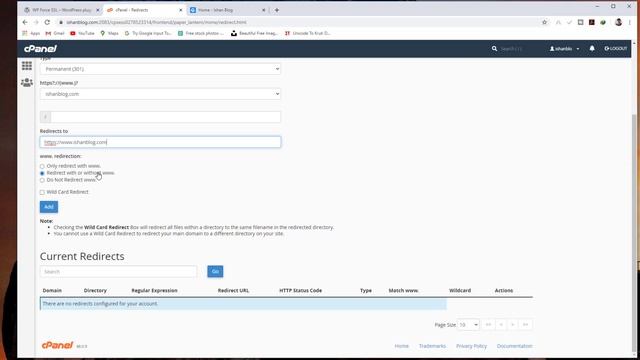Click the red extension icon in toolbar

click(591, 22)
